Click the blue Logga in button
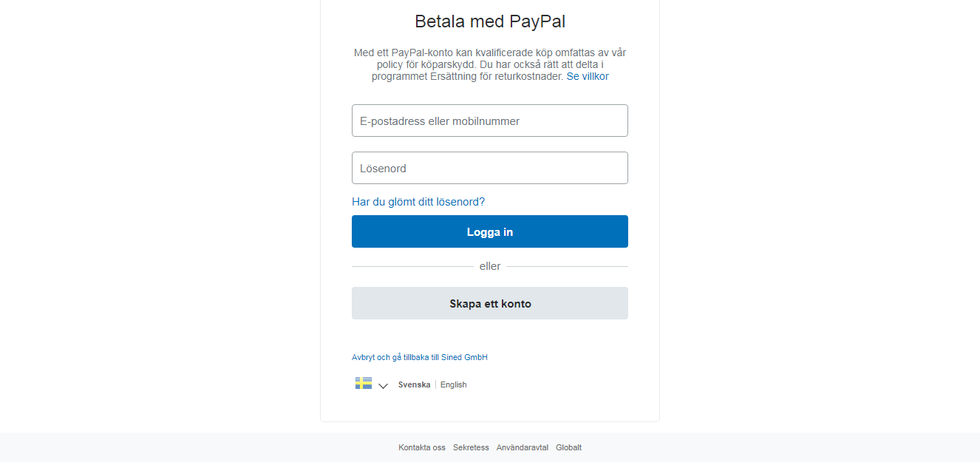 490,231
